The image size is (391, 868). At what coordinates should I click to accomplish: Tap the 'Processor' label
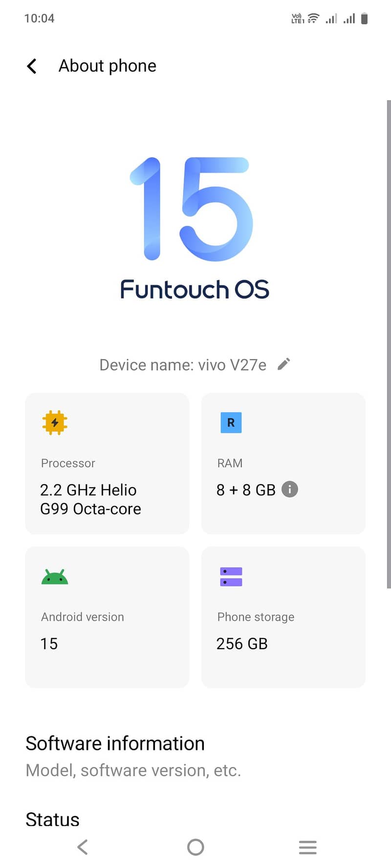click(x=68, y=463)
